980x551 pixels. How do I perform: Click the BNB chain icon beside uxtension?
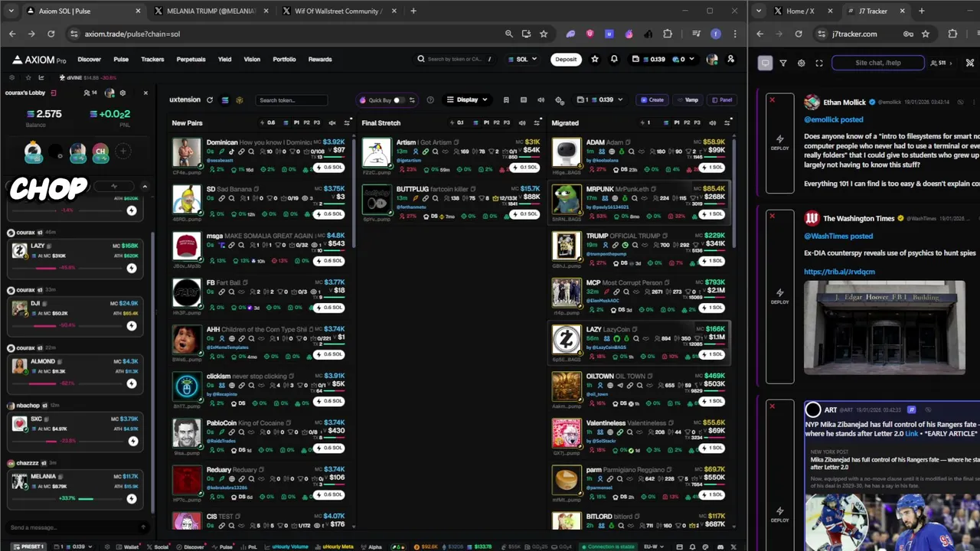(x=240, y=100)
